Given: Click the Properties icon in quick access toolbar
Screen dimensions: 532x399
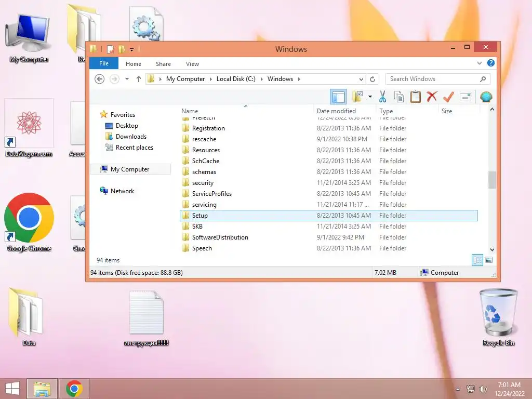Looking at the screenshot, I should 110,49.
